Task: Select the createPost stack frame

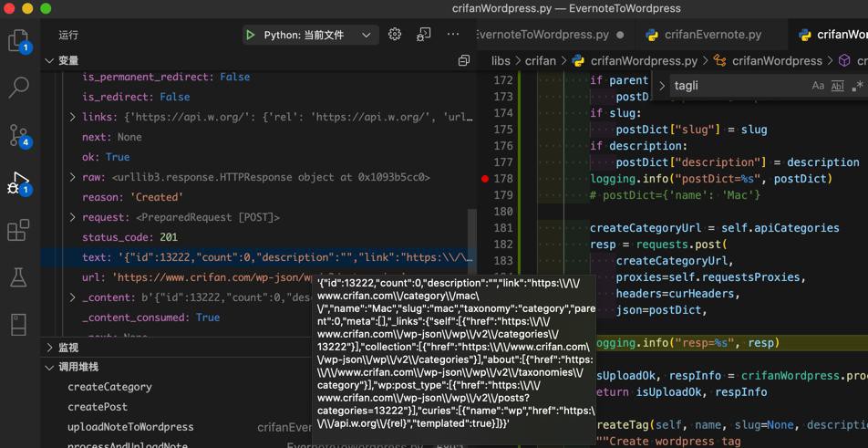Action: click(98, 406)
